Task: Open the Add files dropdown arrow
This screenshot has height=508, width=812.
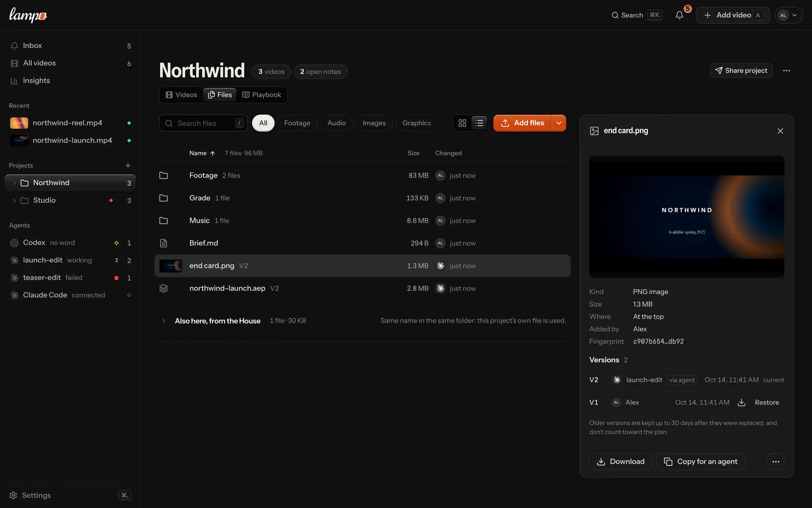Action: pos(559,123)
